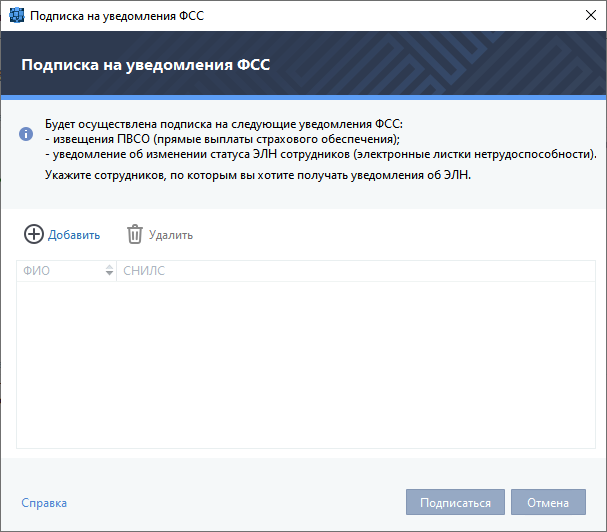Click the blue information icon
607x532 pixels.
(x=26, y=133)
